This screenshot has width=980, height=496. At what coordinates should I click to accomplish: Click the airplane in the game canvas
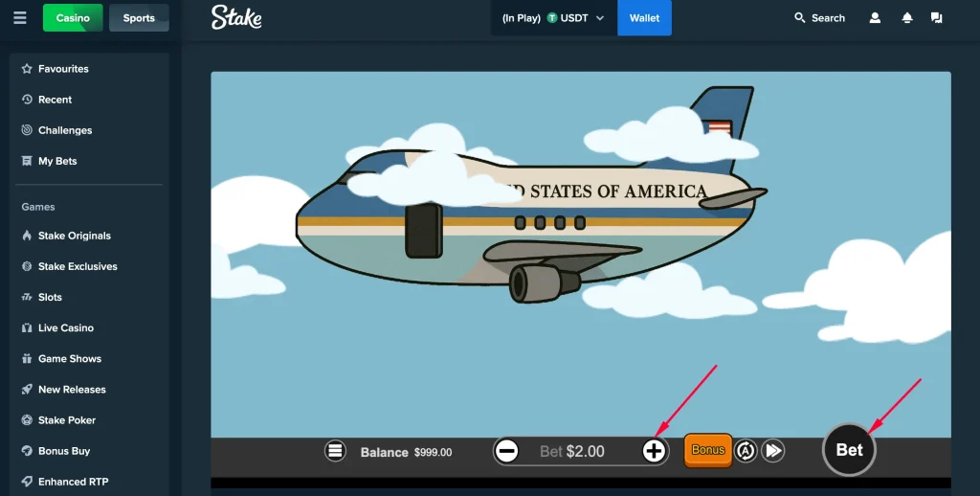click(531, 193)
